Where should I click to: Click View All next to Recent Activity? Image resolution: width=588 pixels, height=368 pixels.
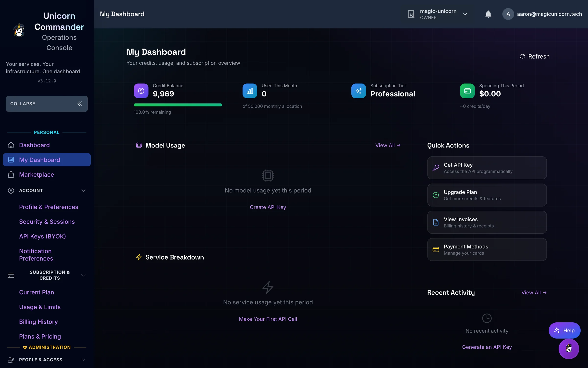(534, 293)
